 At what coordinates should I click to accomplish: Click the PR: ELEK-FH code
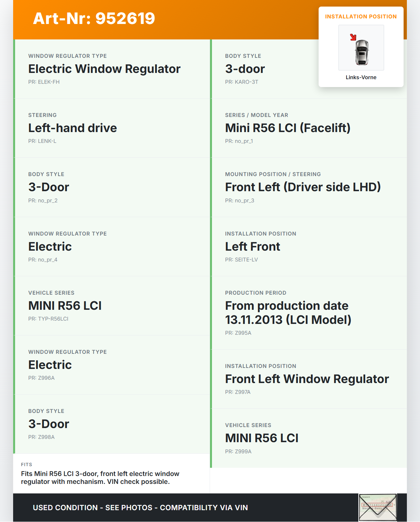[44, 82]
